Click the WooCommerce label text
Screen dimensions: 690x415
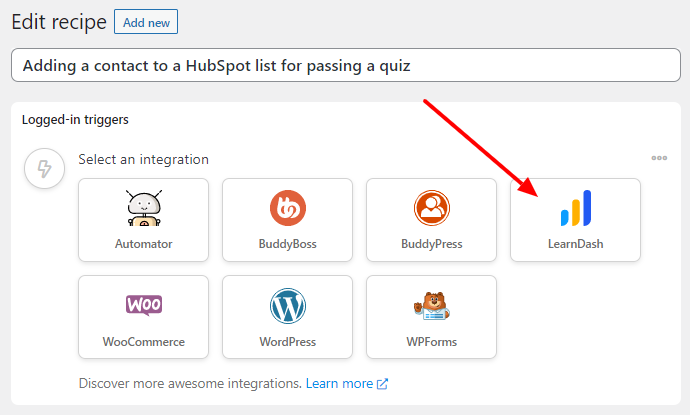pos(143,342)
